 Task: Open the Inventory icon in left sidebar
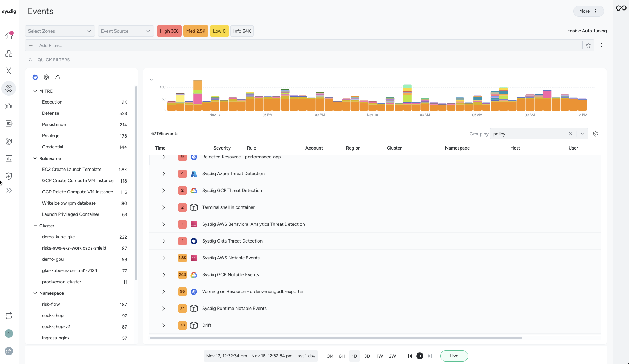pyautogui.click(x=9, y=53)
